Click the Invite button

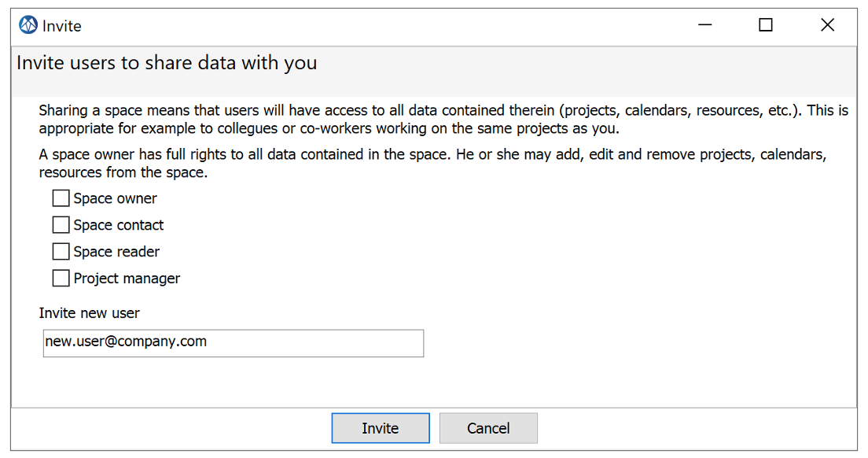coord(381,428)
